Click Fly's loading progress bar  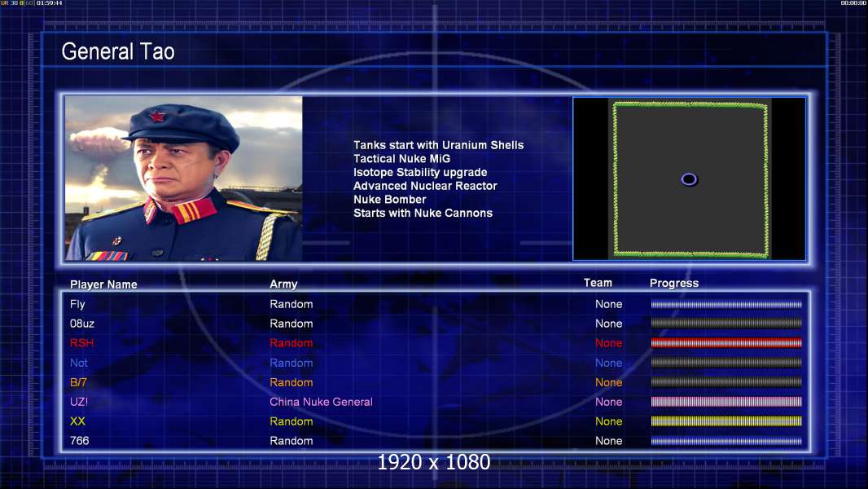point(726,304)
